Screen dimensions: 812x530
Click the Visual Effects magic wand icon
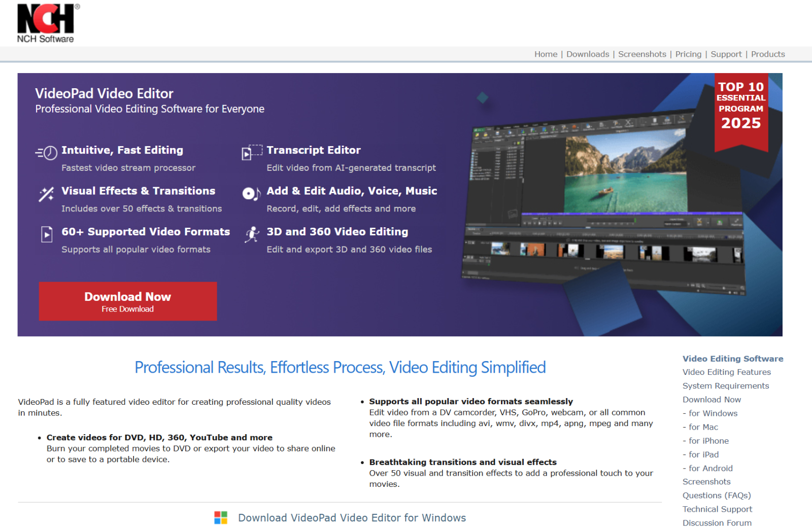[47, 194]
